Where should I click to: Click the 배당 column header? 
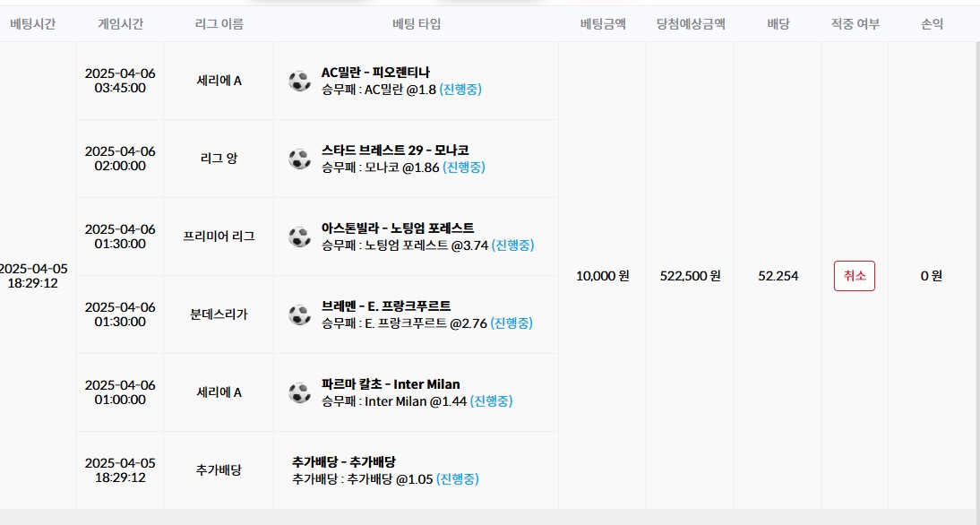tap(778, 24)
